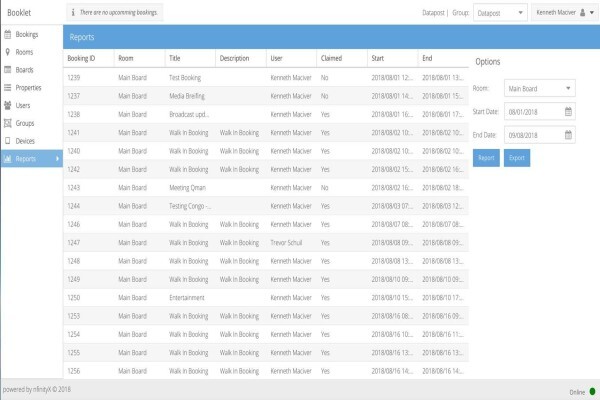Click the green Online status indicator
600x400 pixels.
[x=592, y=391]
